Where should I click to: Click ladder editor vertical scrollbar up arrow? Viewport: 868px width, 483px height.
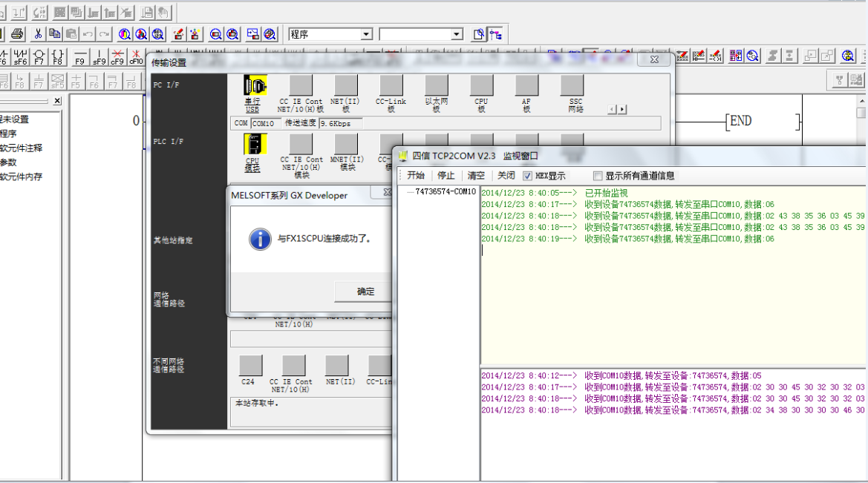[862, 101]
